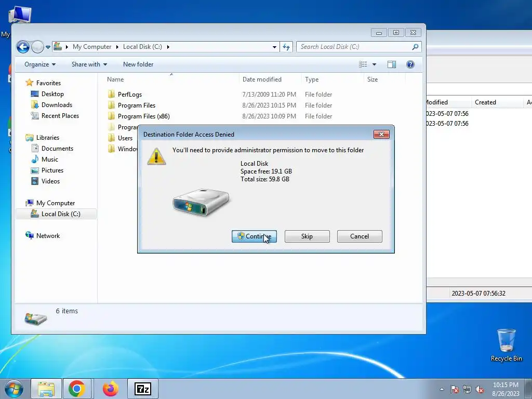Viewport: 532px width, 399px height.
Task: Open Desktop under Favorites
Action: coord(52,94)
